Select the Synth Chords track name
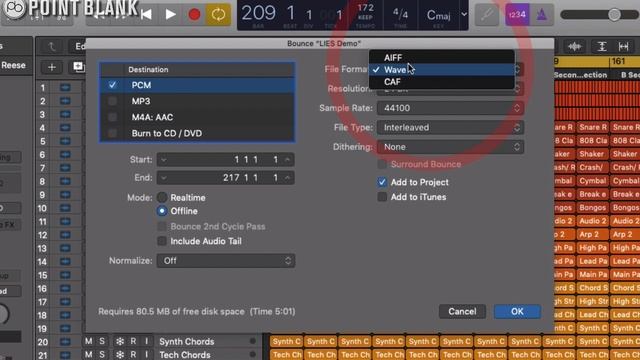This screenshot has height=360, width=640. (187, 341)
